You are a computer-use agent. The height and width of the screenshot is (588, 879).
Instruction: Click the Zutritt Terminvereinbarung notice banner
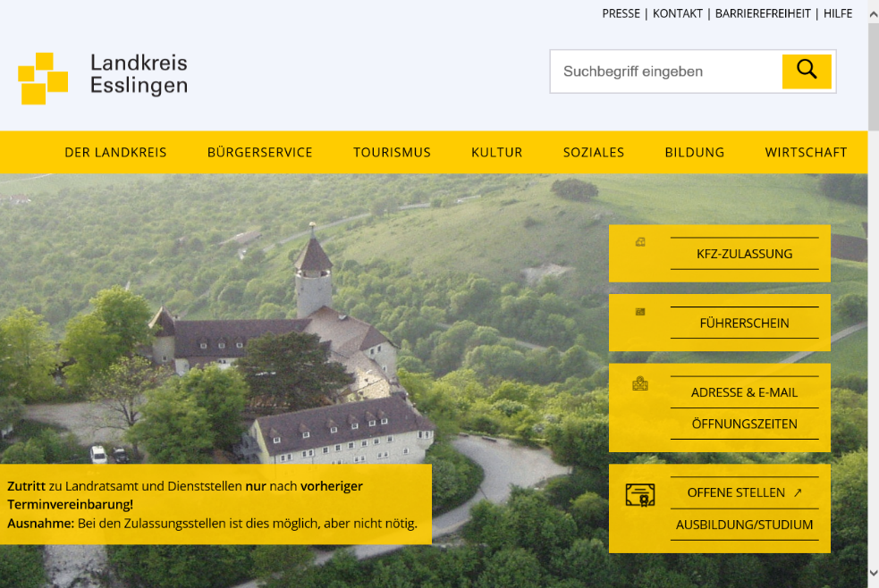pyautogui.click(x=216, y=504)
